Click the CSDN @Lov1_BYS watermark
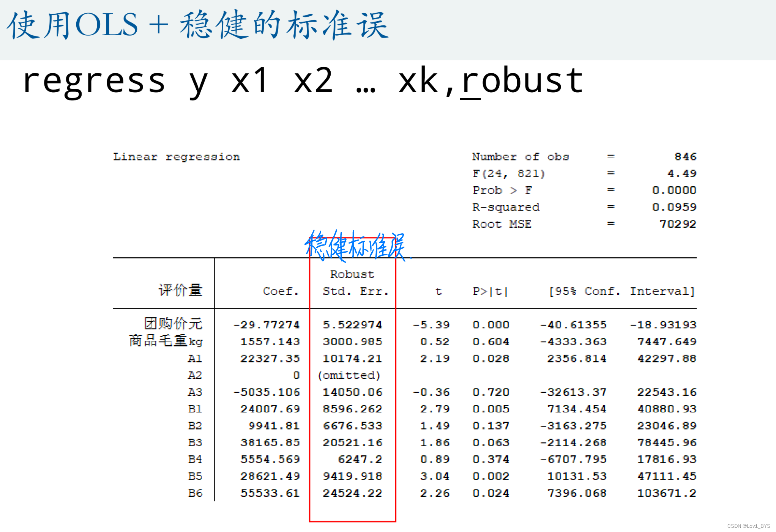Viewport: 776px width, 532px height. click(748, 526)
